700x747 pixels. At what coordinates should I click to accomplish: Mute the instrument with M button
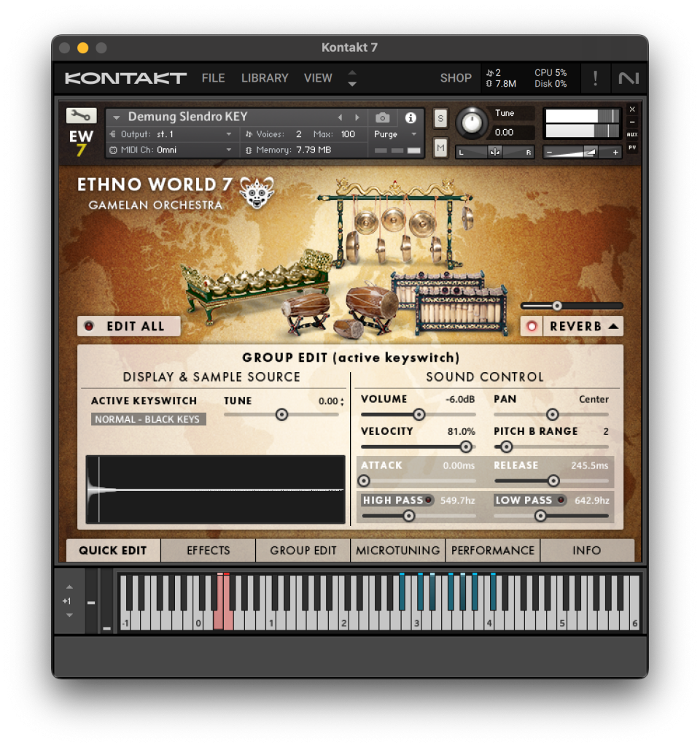(440, 148)
